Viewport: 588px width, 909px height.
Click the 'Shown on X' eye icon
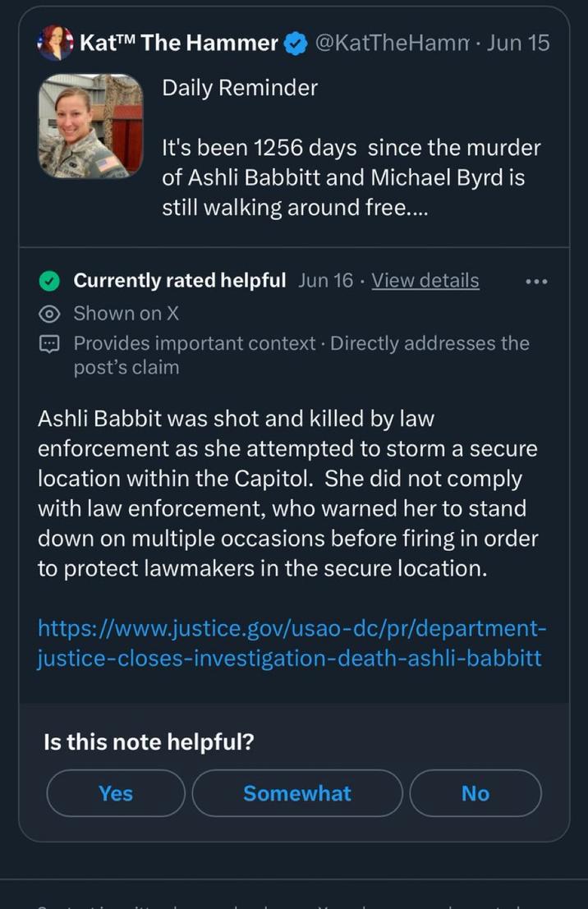point(48,313)
